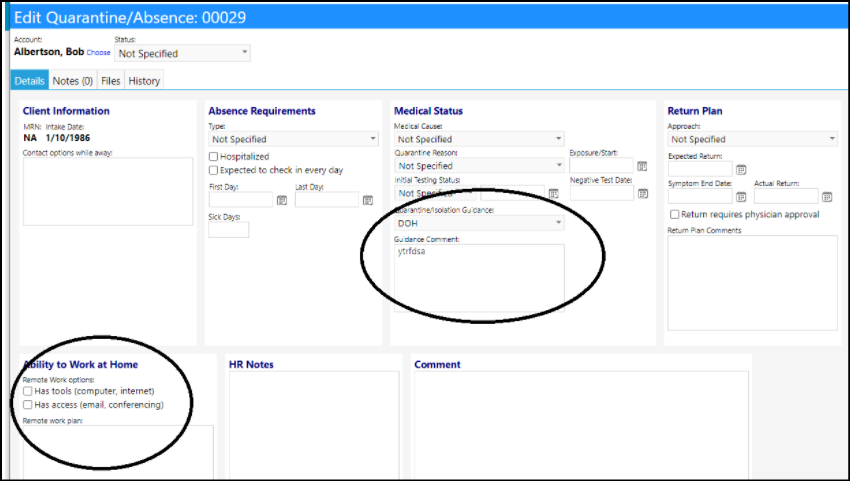
Task: Open the Absence Type dropdown
Action: coord(293,139)
